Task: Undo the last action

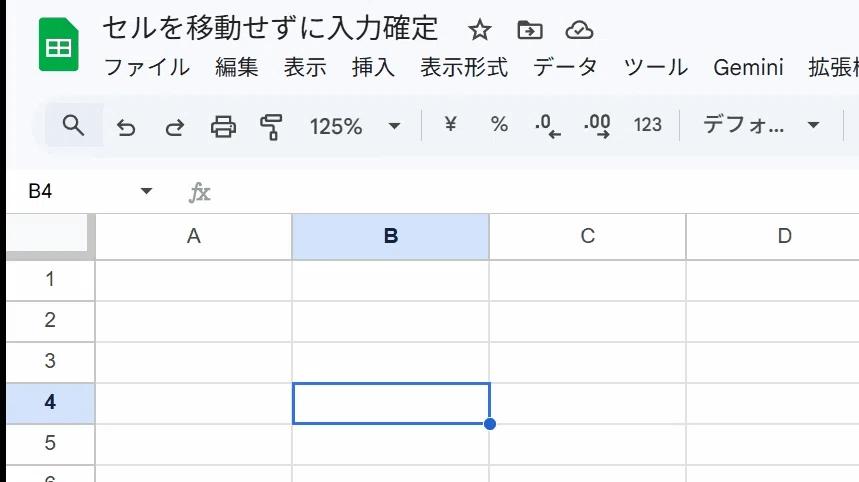Action: pyautogui.click(x=126, y=127)
